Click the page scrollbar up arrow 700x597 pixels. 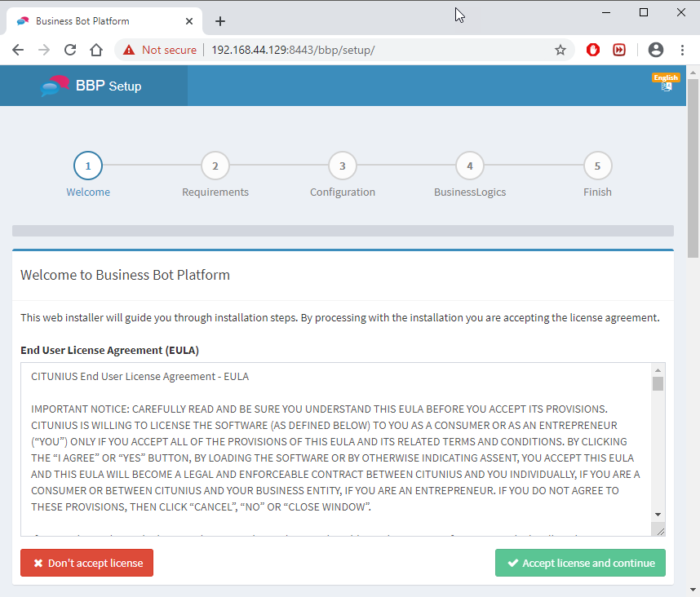click(693, 73)
